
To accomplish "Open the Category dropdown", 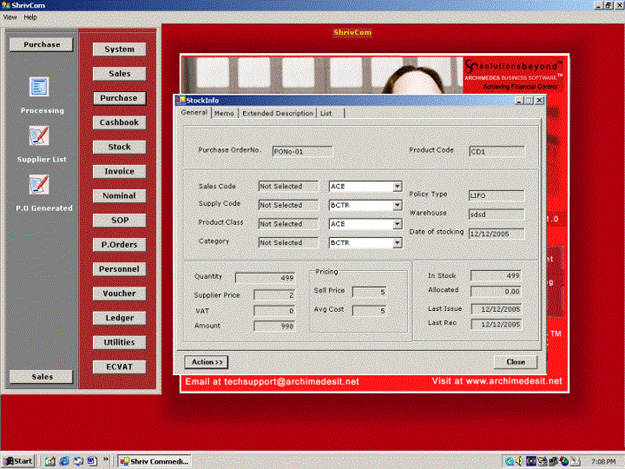I will point(397,243).
